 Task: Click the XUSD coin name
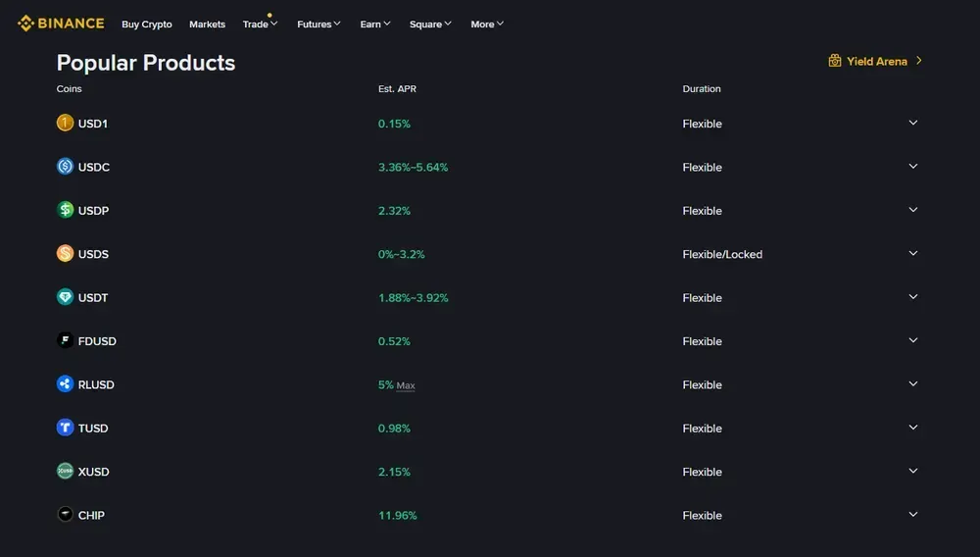(x=93, y=472)
